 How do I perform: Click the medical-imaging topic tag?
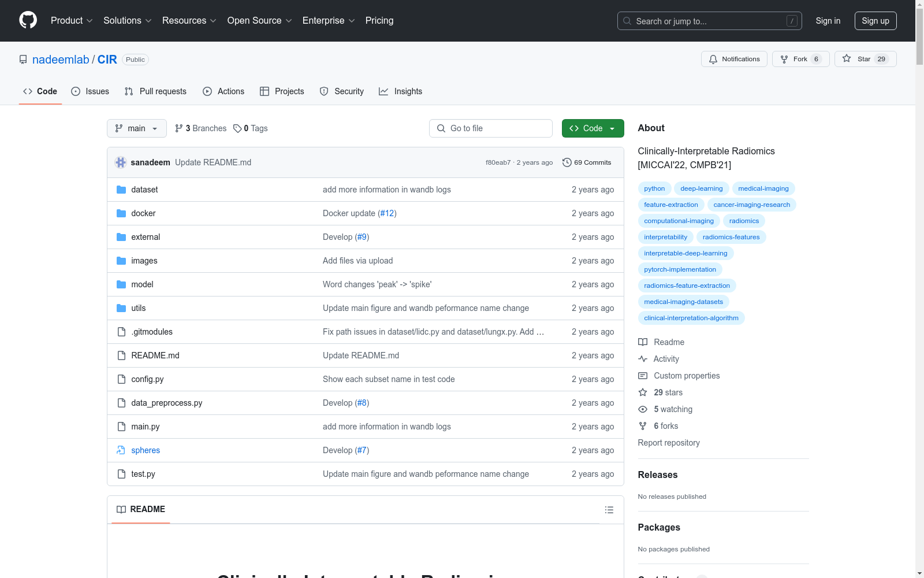point(763,188)
